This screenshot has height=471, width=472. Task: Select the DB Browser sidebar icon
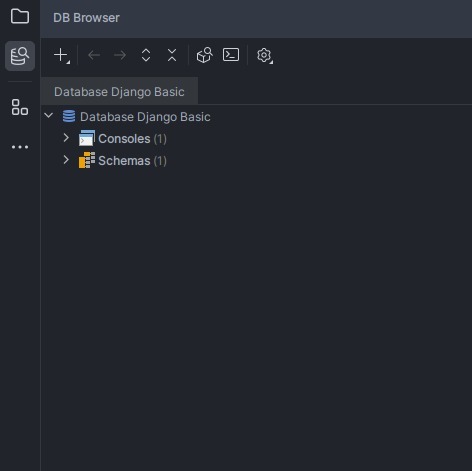tap(20, 56)
